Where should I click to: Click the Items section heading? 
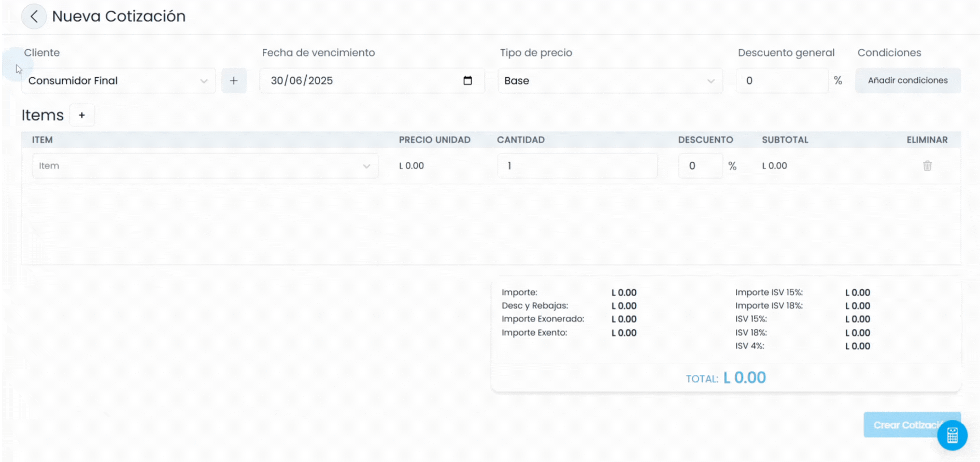click(x=42, y=115)
